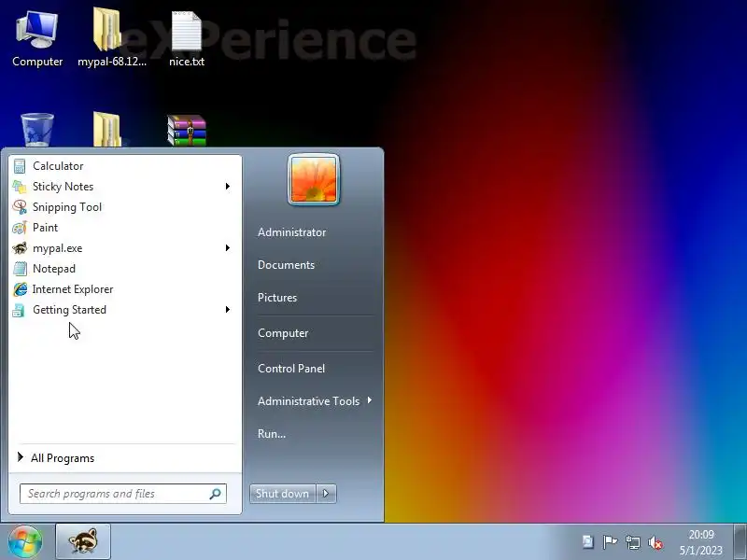747x560 pixels.
Task: Select the Computer desktop icon
Action: (37, 40)
